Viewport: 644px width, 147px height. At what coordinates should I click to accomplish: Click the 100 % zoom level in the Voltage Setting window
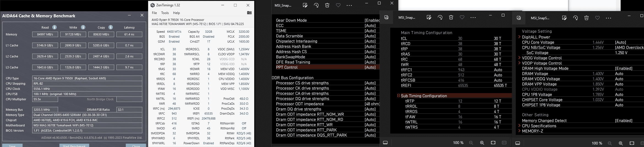pos(597,143)
